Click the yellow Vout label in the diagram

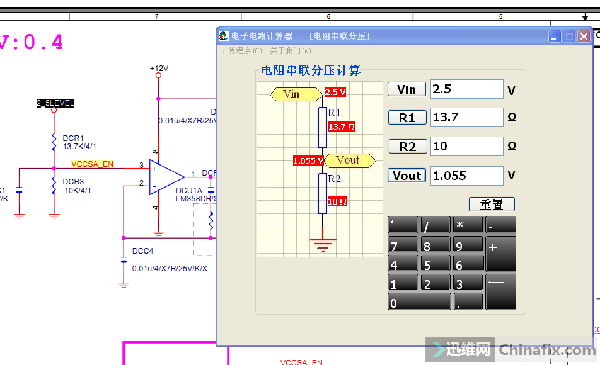point(350,160)
